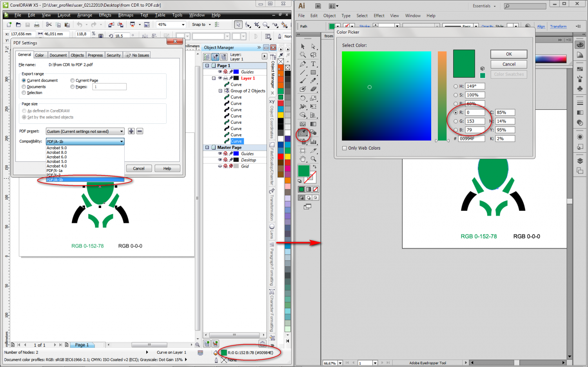Open the 45% zoom level dropdown
588x367 pixels.
183,25
